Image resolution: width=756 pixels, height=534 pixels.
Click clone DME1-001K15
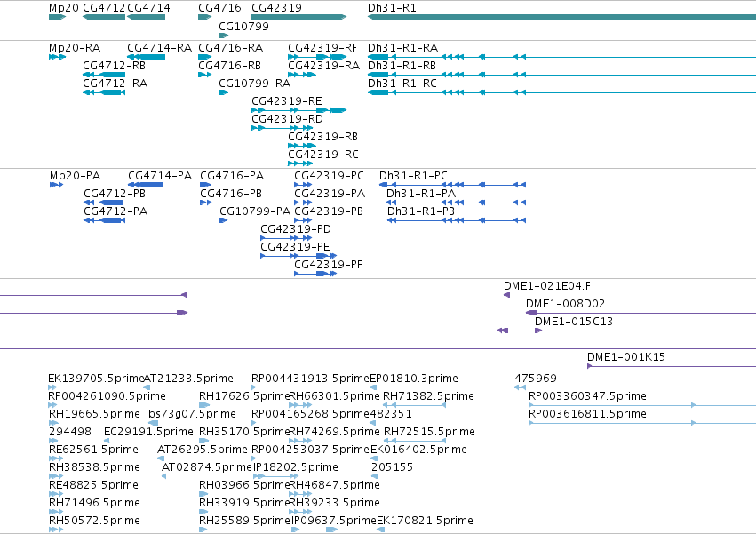625,357
